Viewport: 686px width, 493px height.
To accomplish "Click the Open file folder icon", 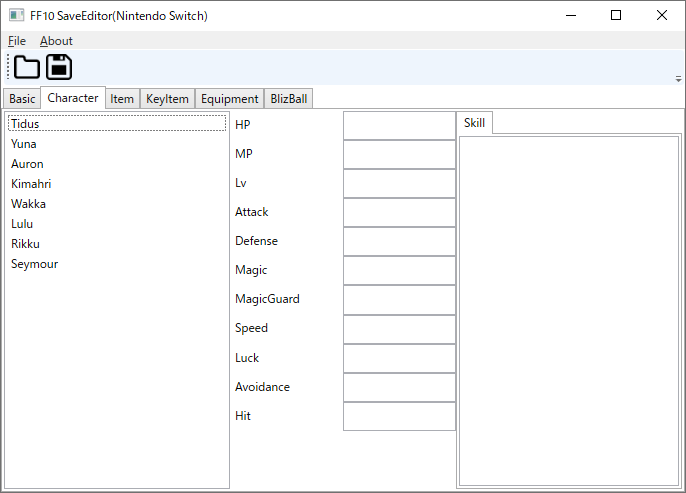I will coord(27,67).
